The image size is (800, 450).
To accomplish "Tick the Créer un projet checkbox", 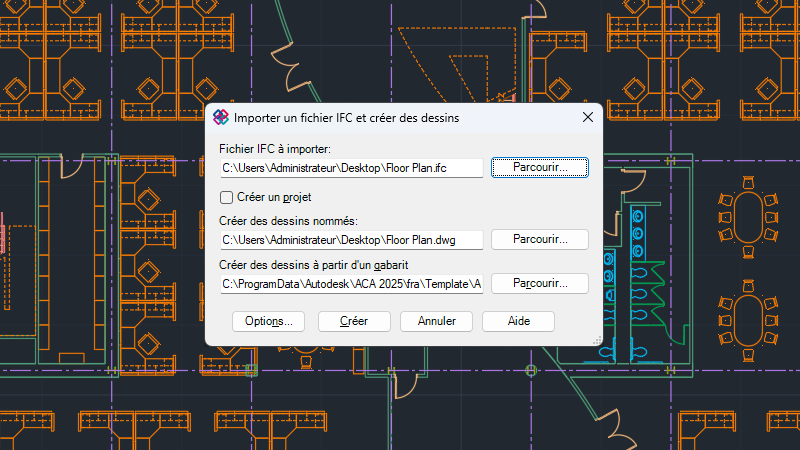I will (226, 197).
